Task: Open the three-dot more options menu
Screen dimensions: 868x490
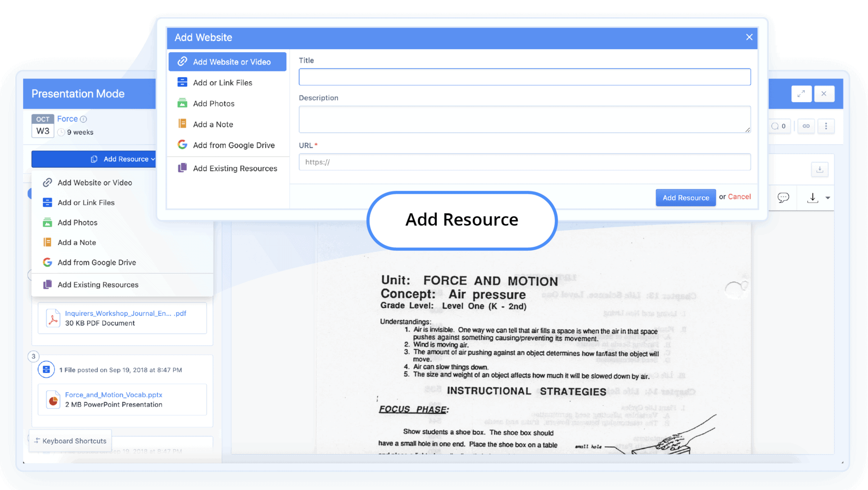Action: coord(826,126)
